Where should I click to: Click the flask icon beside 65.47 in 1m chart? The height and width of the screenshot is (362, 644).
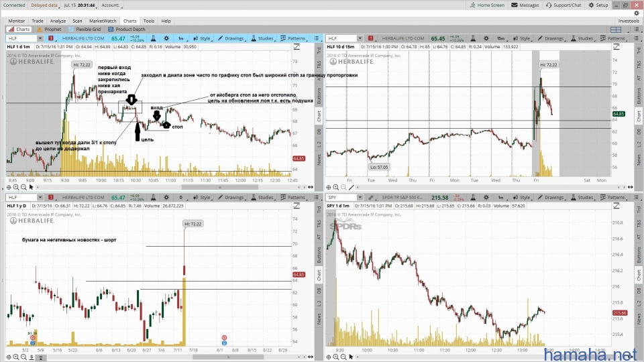coord(153,38)
